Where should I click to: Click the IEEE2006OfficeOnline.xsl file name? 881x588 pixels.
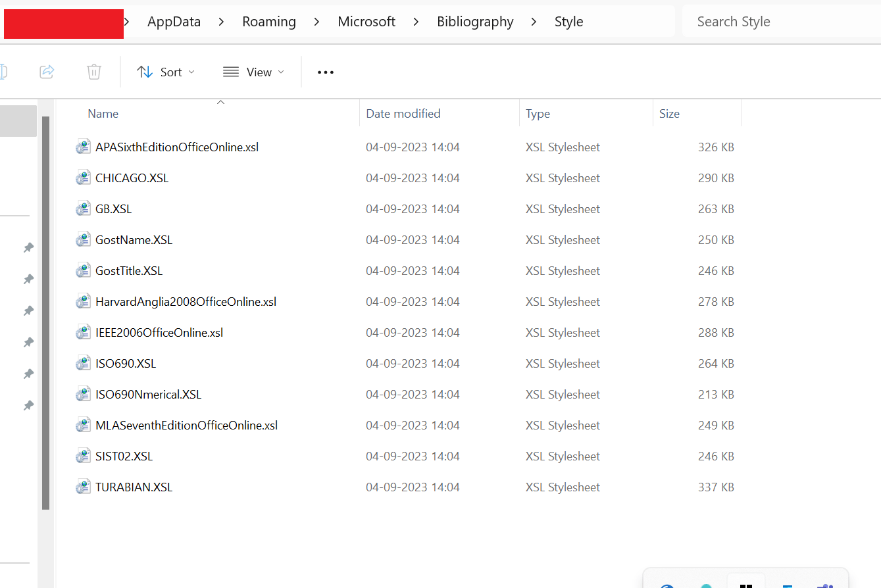click(x=159, y=333)
